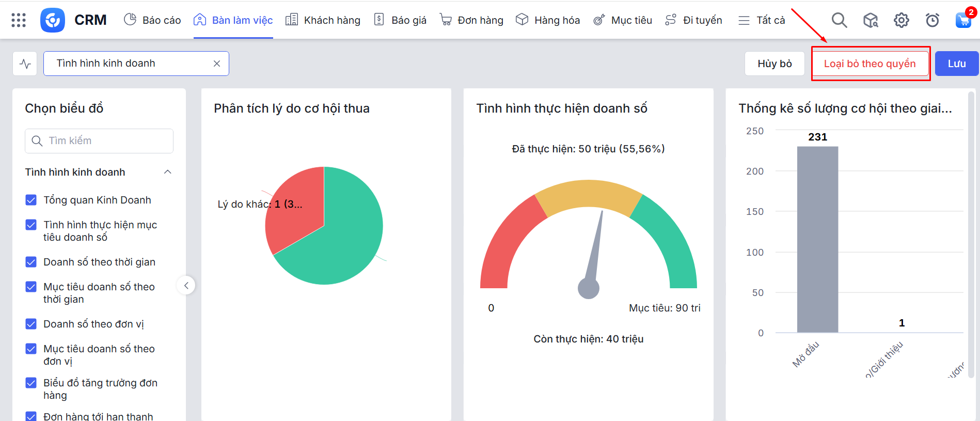Open the shopping cart notifications icon

963,20
